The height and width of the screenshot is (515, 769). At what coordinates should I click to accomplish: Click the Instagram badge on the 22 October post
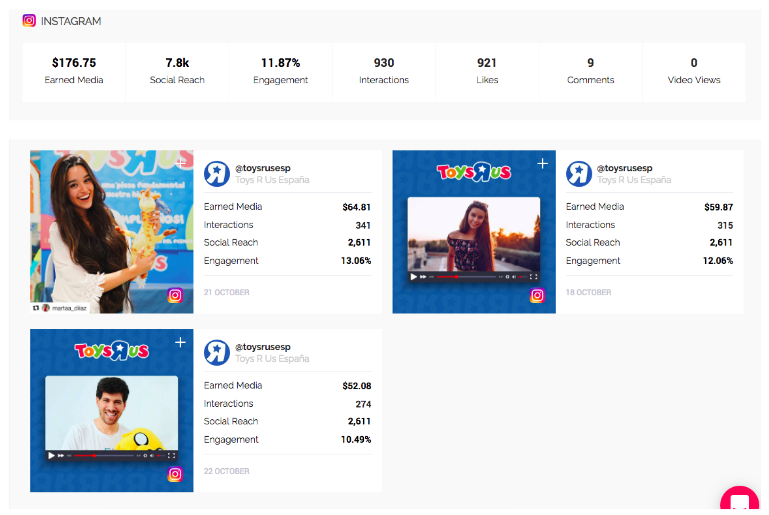pos(175,474)
